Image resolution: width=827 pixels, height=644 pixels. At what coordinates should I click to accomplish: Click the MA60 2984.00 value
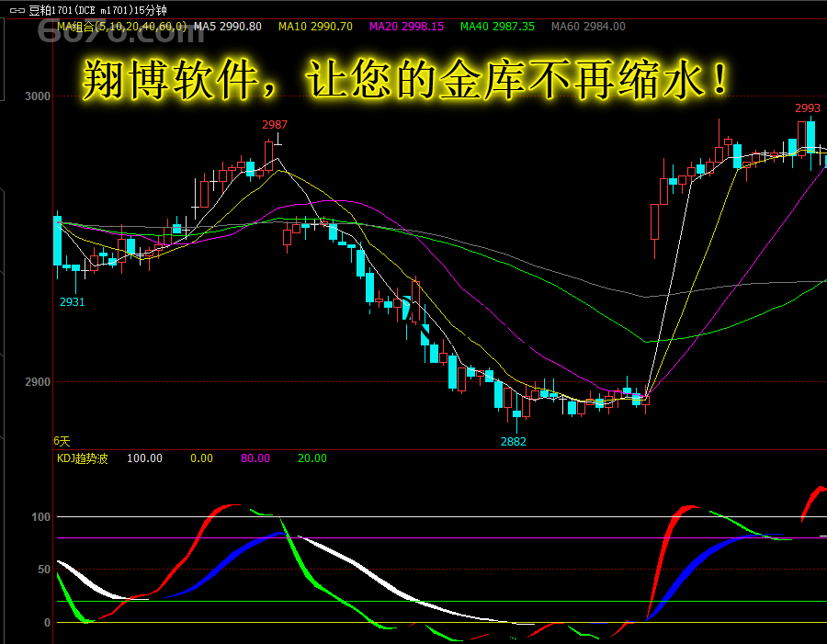[x=588, y=27]
